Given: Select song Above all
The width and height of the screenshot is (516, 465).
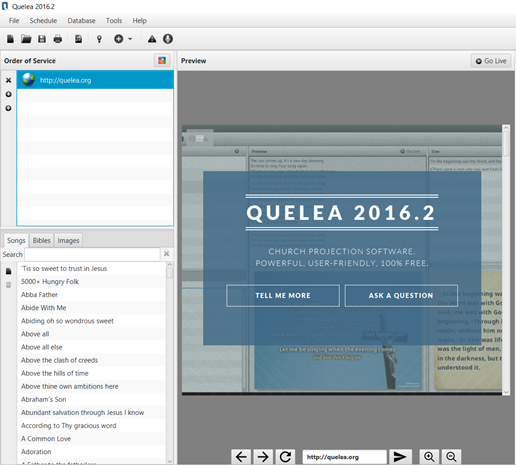Looking at the screenshot, I should point(92,334).
